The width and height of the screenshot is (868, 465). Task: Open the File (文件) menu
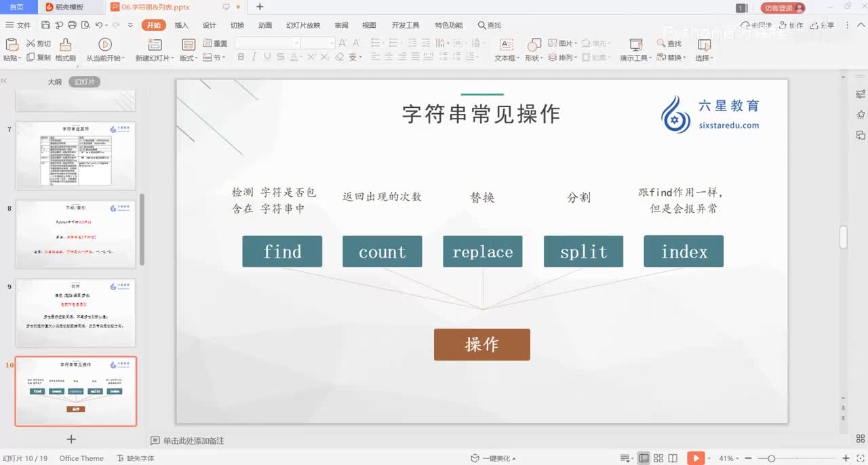click(x=18, y=25)
